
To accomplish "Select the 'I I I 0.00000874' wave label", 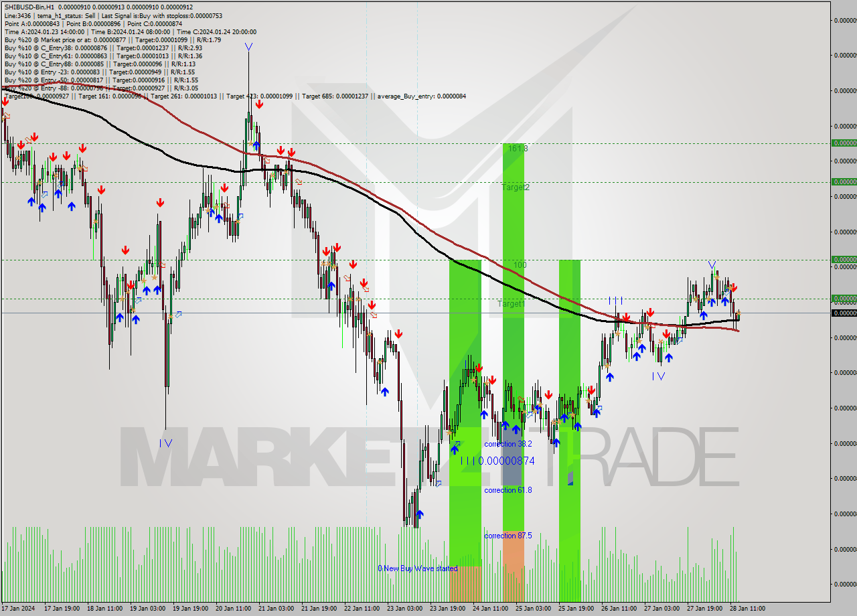I will click(497, 461).
